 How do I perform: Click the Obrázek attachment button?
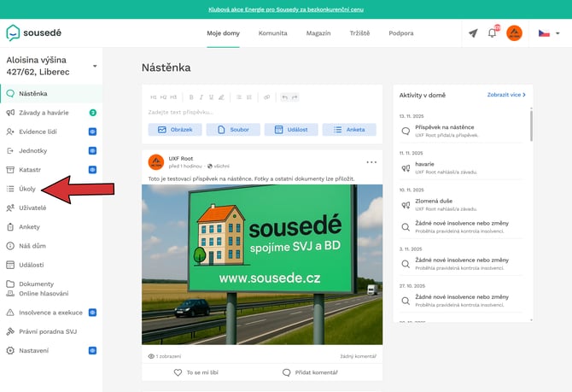point(175,130)
